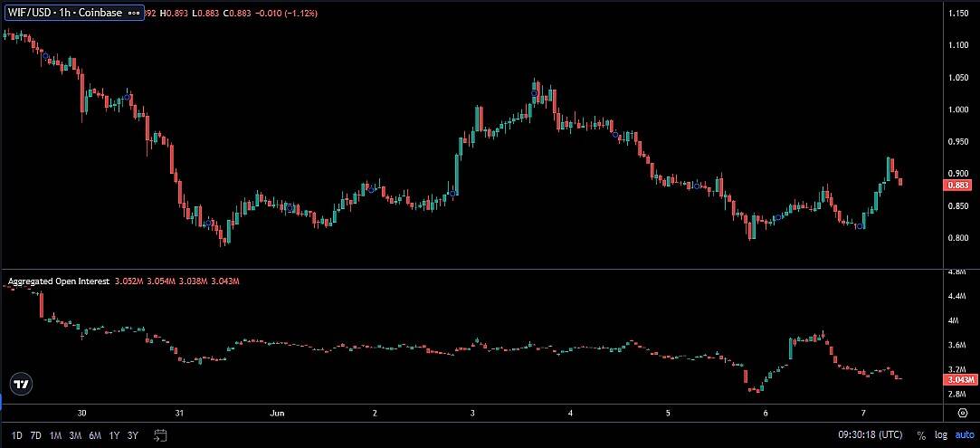
Task: Click the 3.2M open interest axis label
Action: pos(957,369)
